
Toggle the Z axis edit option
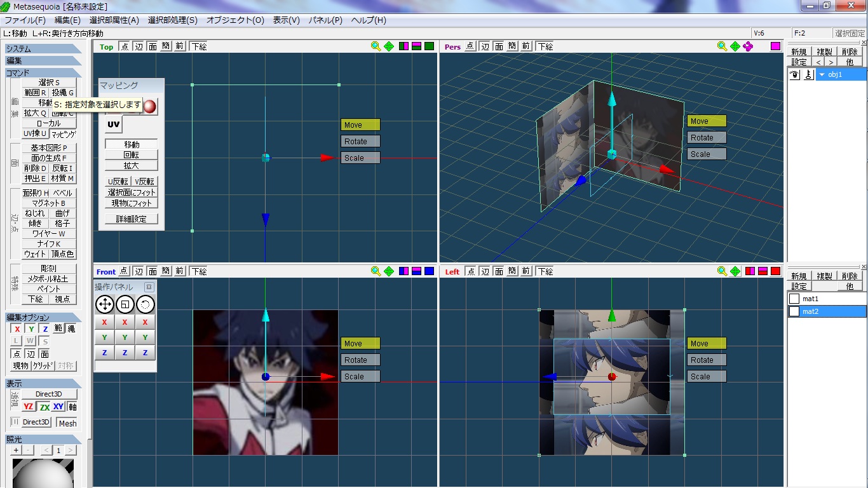(x=45, y=329)
